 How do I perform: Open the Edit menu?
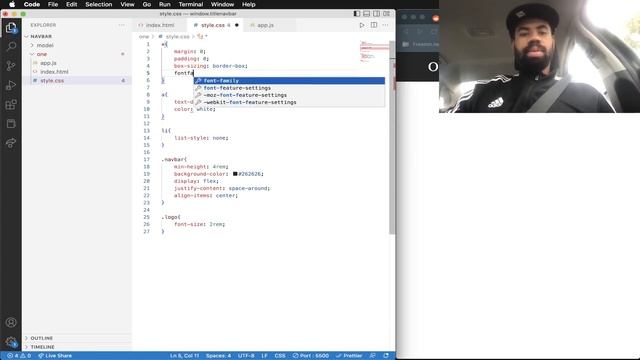(71, 4)
